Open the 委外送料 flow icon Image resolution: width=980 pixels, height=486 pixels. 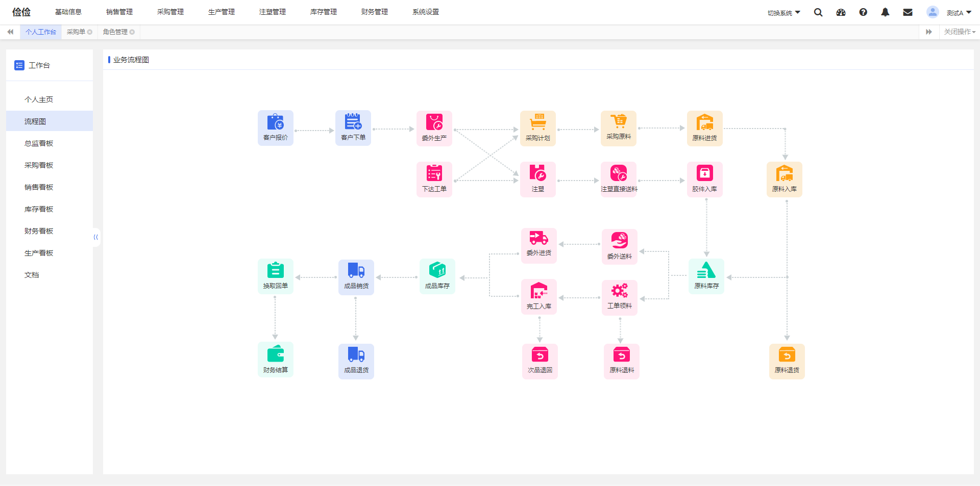point(620,247)
